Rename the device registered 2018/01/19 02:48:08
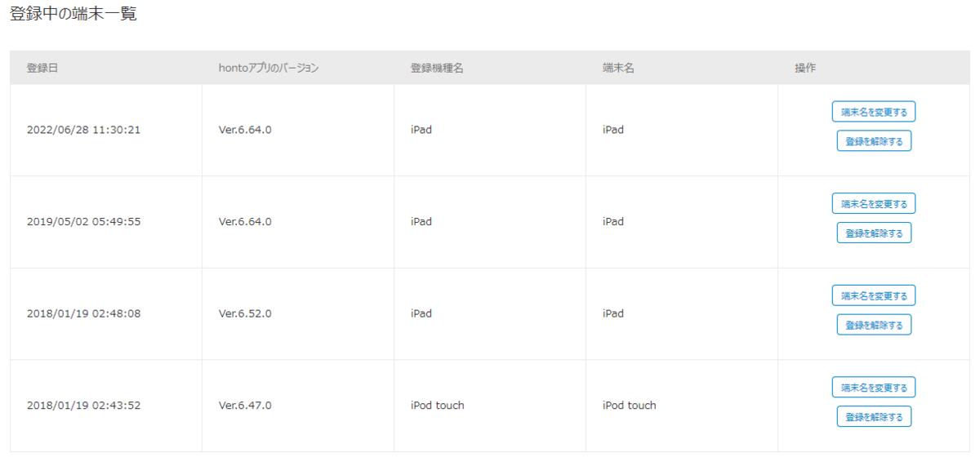Viewport: 980px width, 457px height. point(874,295)
